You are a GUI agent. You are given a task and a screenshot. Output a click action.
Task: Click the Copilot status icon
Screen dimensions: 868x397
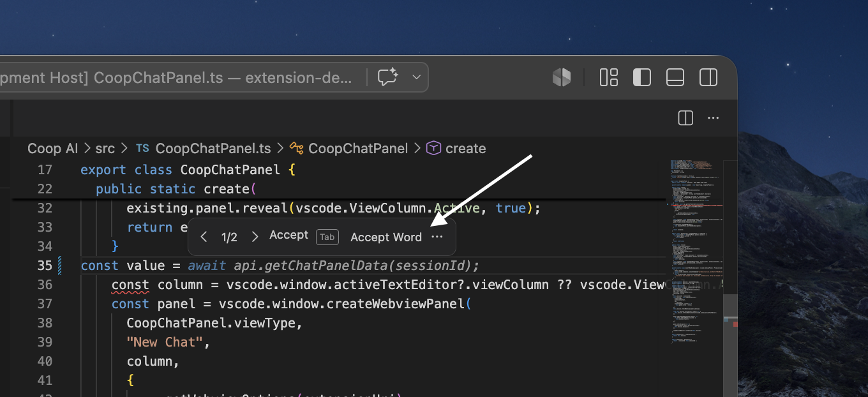coord(562,77)
